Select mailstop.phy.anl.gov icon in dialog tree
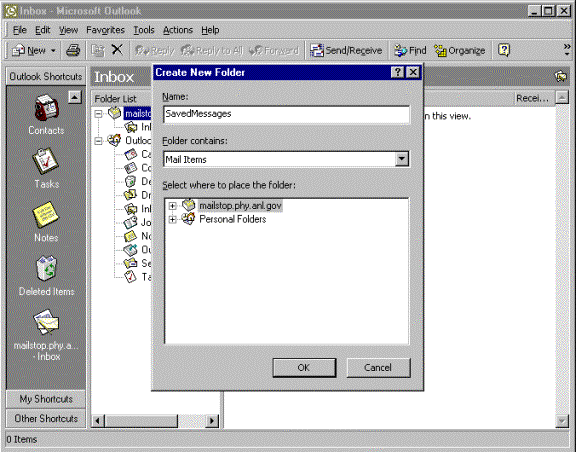Viewport: 576px width, 452px height. tap(189, 205)
